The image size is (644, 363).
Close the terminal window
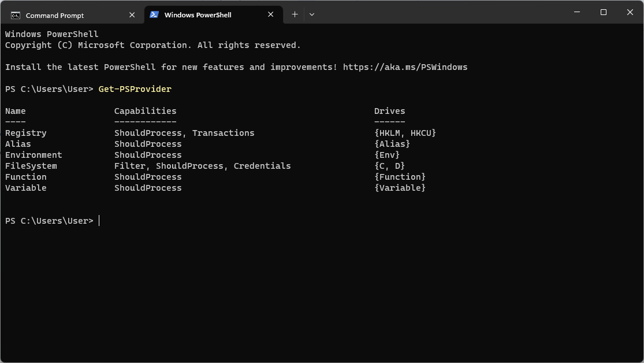pyautogui.click(x=630, y=12)
